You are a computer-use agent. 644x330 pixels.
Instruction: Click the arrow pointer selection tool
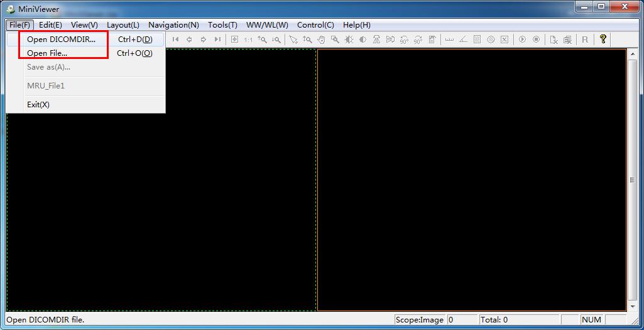click(x=293, y=40)
